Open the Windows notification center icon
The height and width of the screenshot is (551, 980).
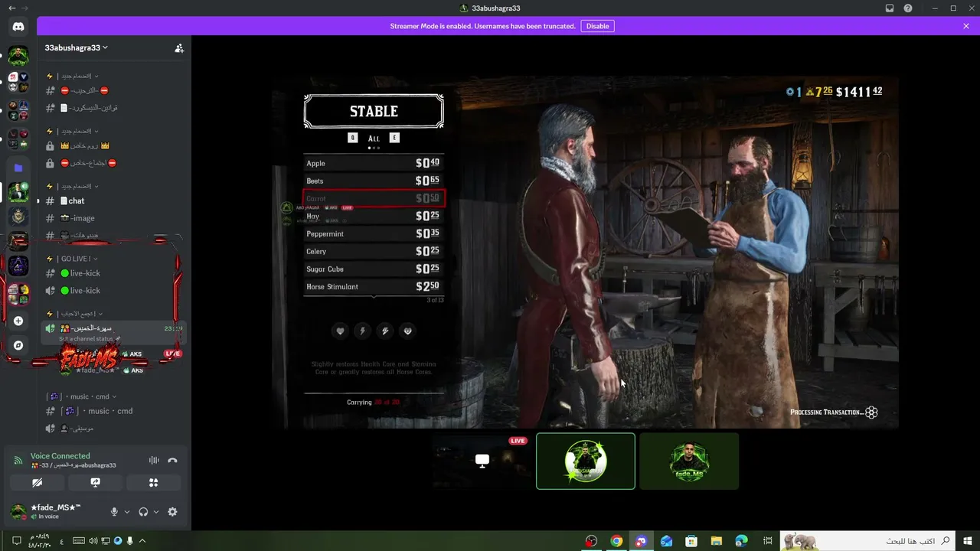16,541
